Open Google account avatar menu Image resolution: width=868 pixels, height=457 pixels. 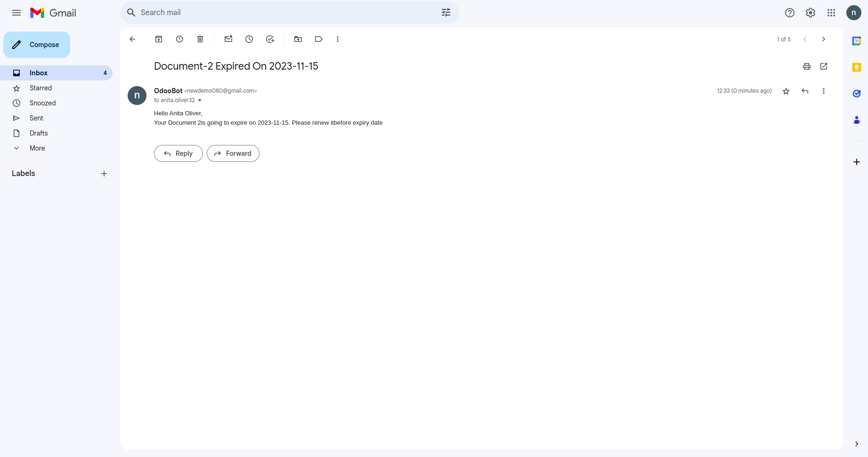click(x=854, y=13)
